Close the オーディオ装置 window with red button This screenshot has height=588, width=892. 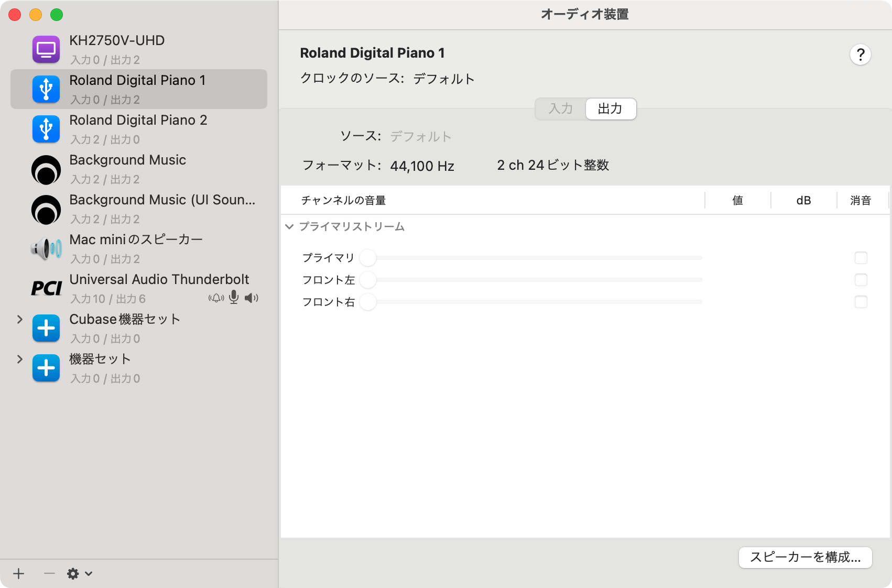pos(15,15)
